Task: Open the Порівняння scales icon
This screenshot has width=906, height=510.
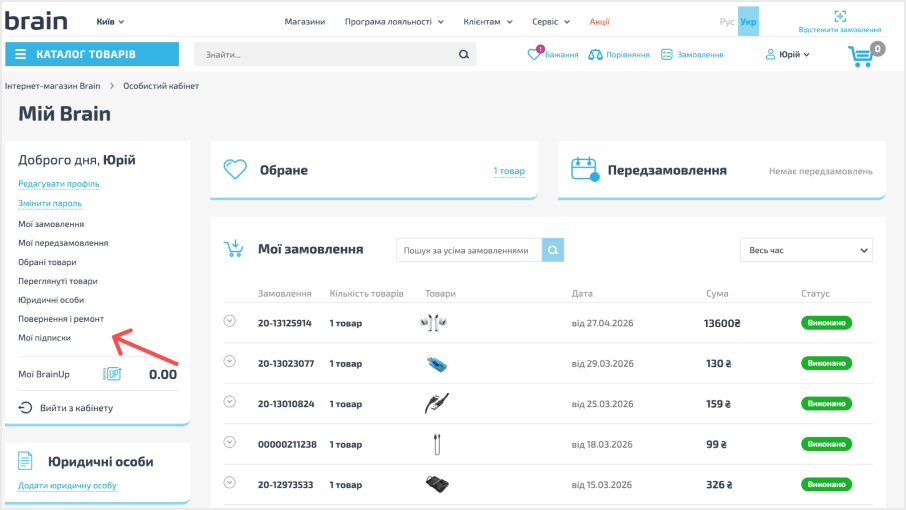Action: [x=595, y=55]
